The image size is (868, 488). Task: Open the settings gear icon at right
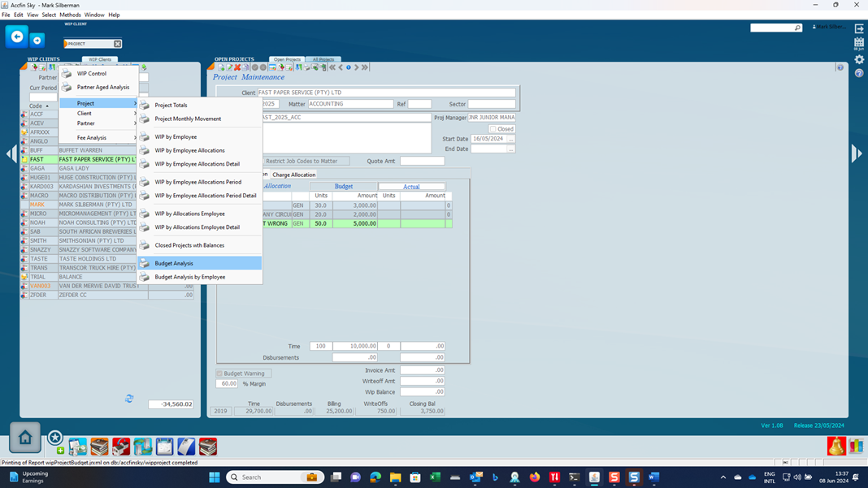point(859,59)
